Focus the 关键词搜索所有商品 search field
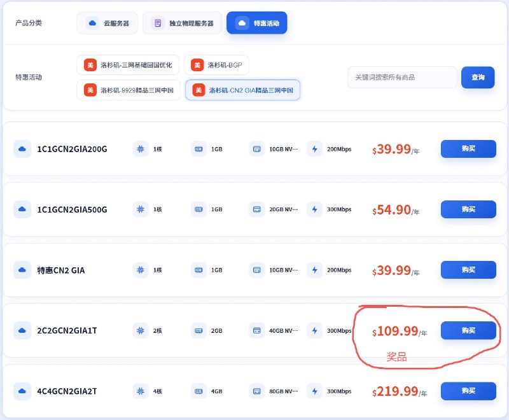Image resolution: width=509 pixels, height=420 pixels. click(403, 77)
